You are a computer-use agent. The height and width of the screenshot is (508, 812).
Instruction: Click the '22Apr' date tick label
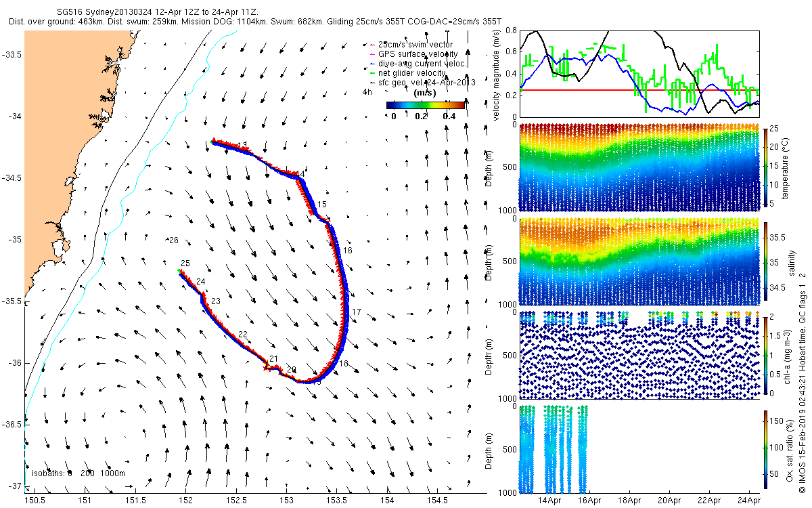[709, 500]
